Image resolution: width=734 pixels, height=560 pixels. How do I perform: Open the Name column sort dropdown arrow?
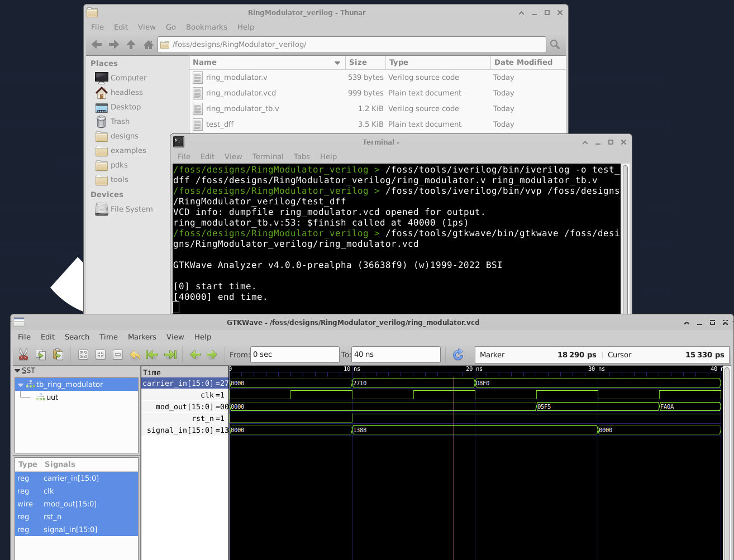click(337, 63)
